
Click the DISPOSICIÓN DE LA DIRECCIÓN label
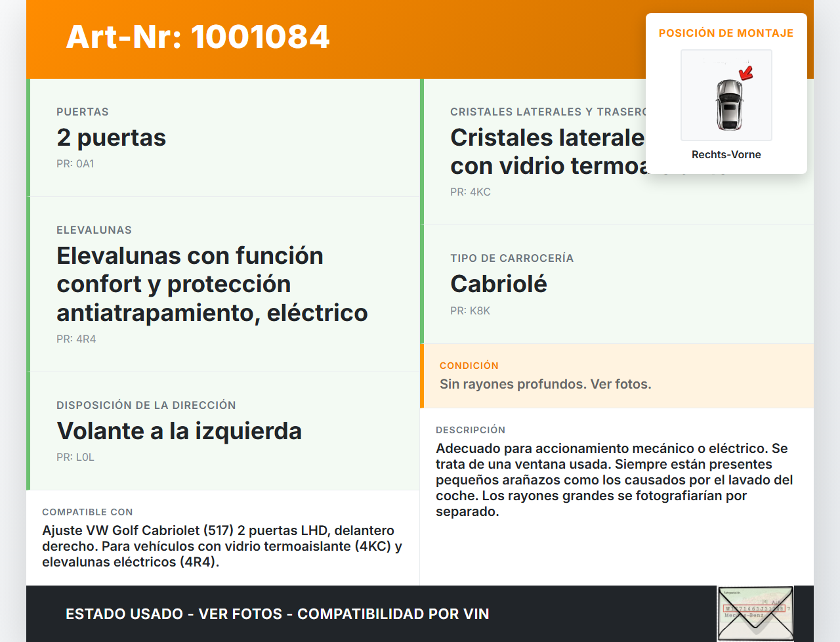click(x=146, y=405)
